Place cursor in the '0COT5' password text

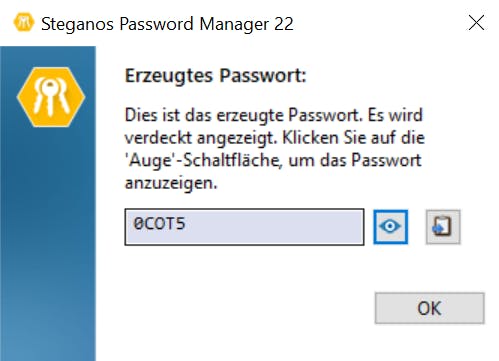159,223
